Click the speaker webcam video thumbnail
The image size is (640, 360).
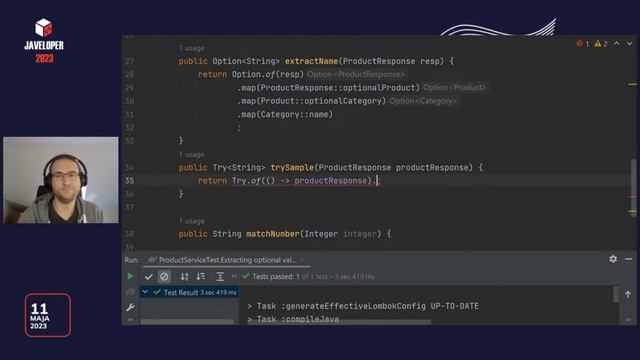(x=61, y=180)
